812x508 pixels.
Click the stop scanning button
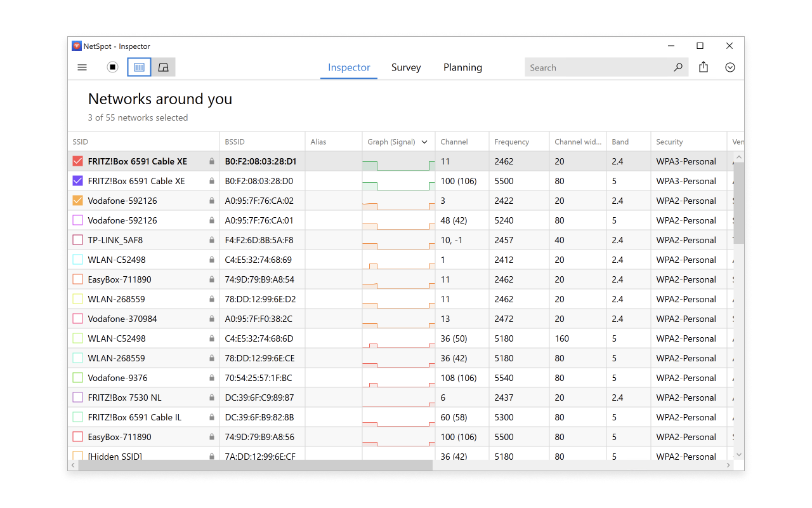pos(112,67)
